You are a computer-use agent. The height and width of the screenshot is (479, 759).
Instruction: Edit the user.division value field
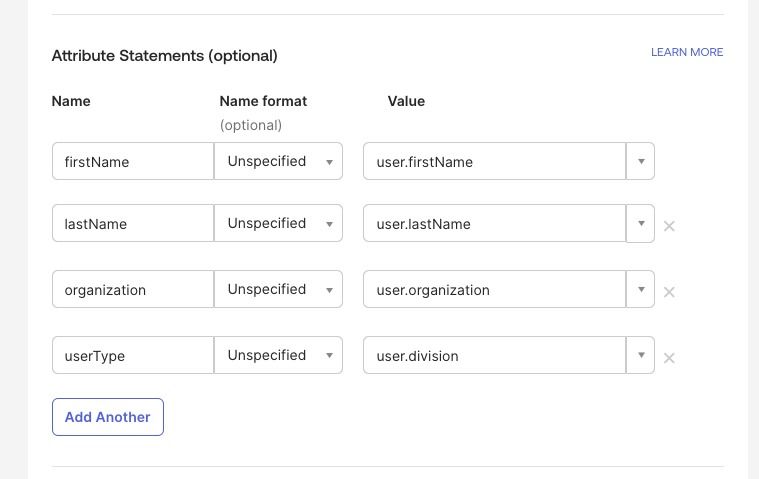(494, 355)
